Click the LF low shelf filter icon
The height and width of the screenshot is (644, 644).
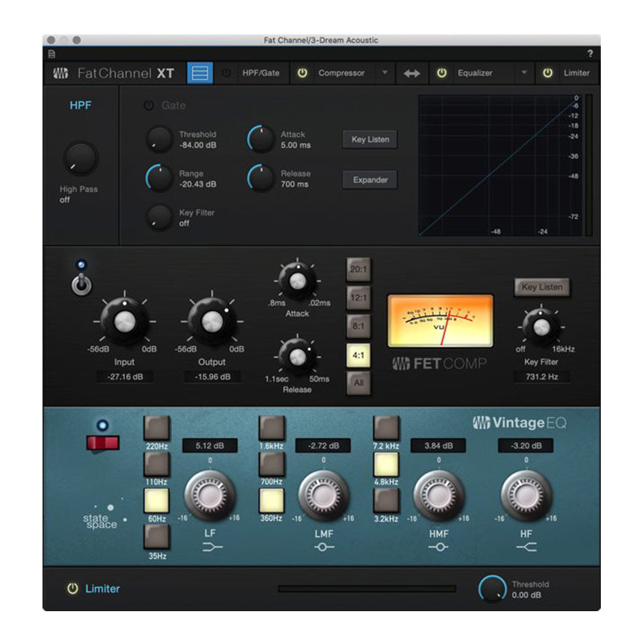point(209,547)
